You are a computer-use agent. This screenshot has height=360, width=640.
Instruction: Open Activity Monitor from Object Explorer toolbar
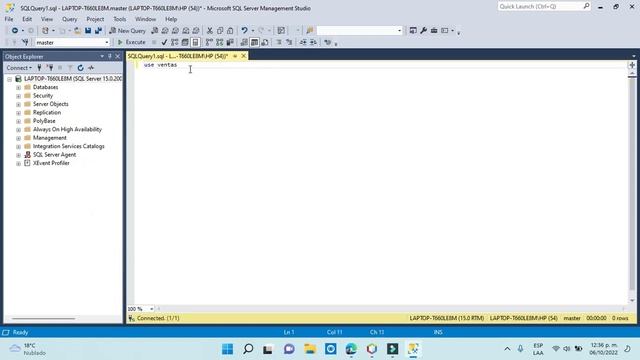click(91, 68)
